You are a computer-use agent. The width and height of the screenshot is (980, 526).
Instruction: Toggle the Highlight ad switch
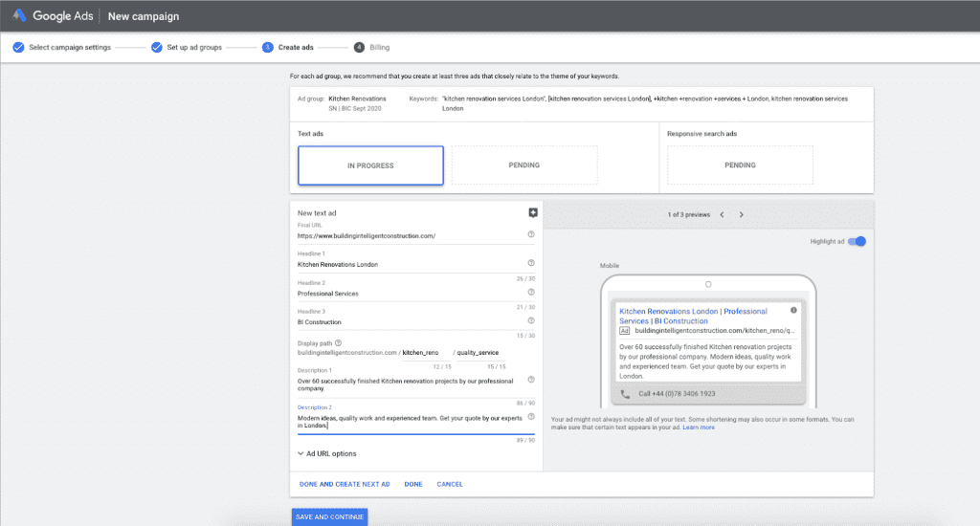tap(857, 241)
